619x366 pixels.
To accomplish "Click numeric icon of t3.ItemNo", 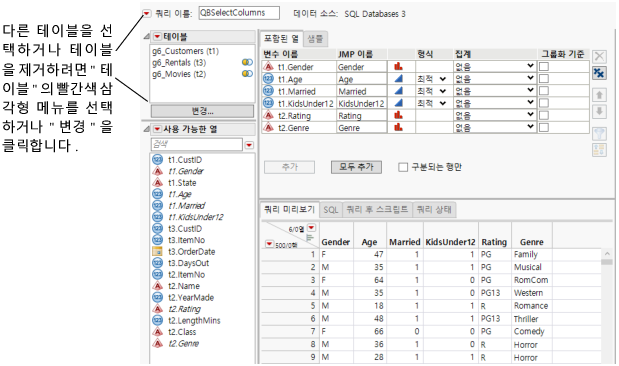I will pos(158,240).
